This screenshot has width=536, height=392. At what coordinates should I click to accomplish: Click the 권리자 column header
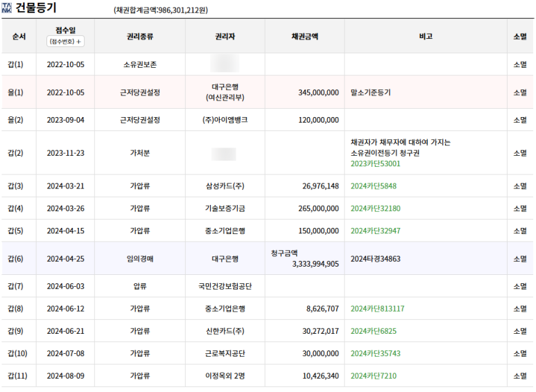225,36
